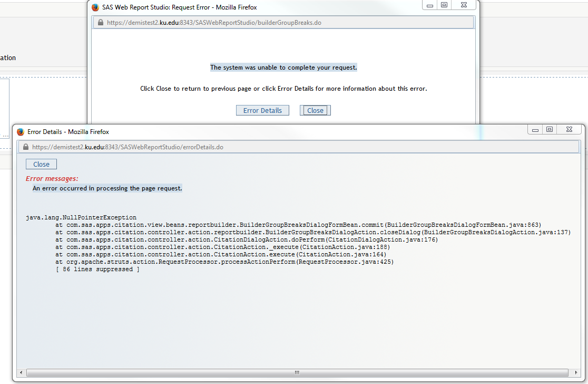
Task: Click 'SAS Web Report Studio: Request Error' window title
Action: click(x=180, y=7)
